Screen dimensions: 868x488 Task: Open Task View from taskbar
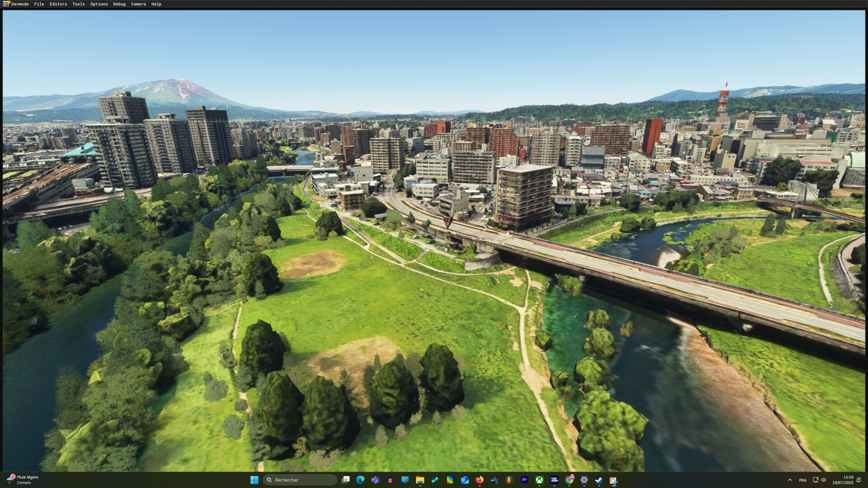(345, 480)
